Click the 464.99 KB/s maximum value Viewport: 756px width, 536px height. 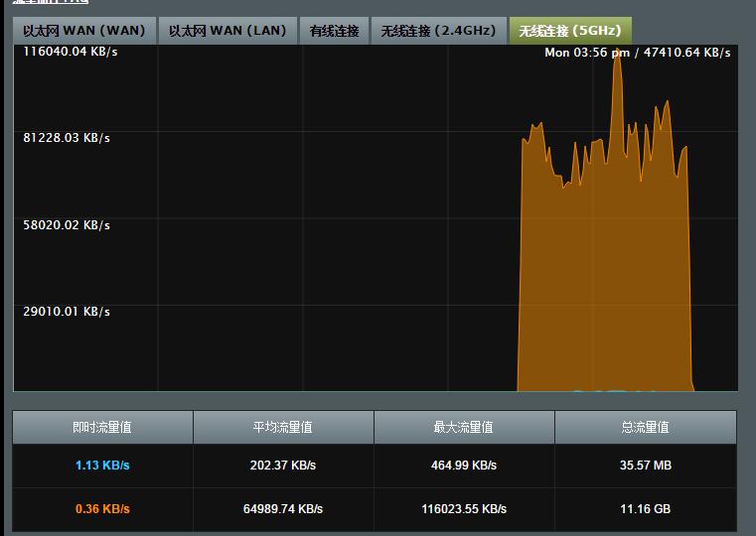pyautogui.click(x=464, y=466)
